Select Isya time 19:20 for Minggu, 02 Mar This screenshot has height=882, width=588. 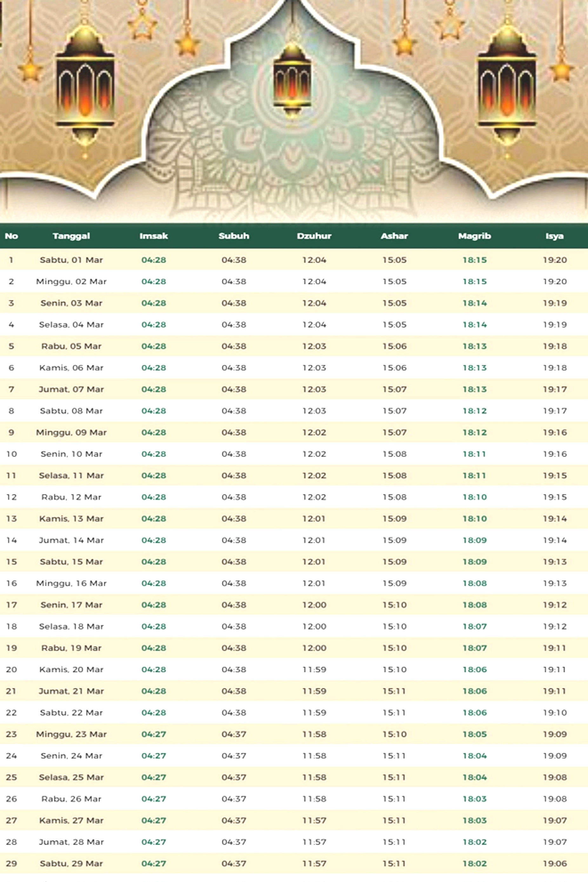coord(555,282)
